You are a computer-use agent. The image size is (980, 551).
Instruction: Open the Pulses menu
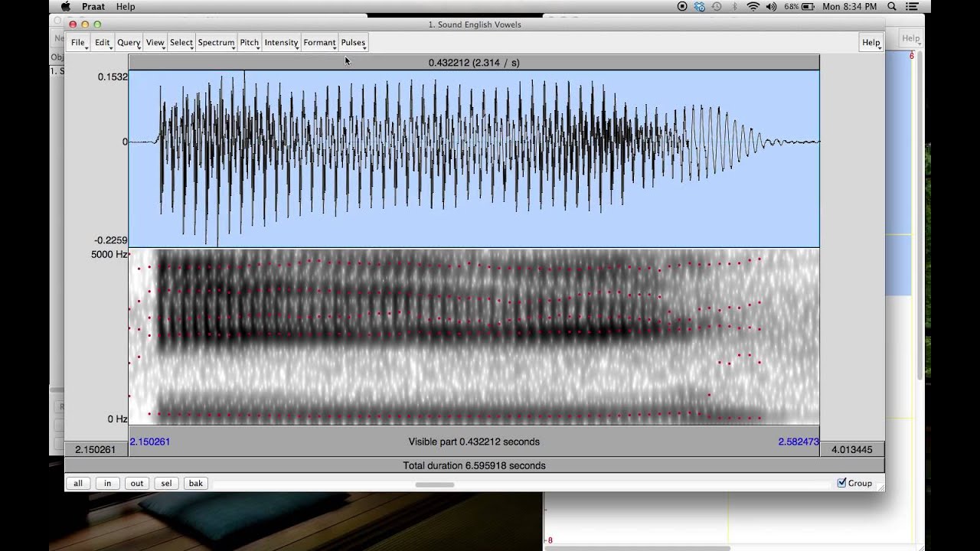click(x=353, y=43)
